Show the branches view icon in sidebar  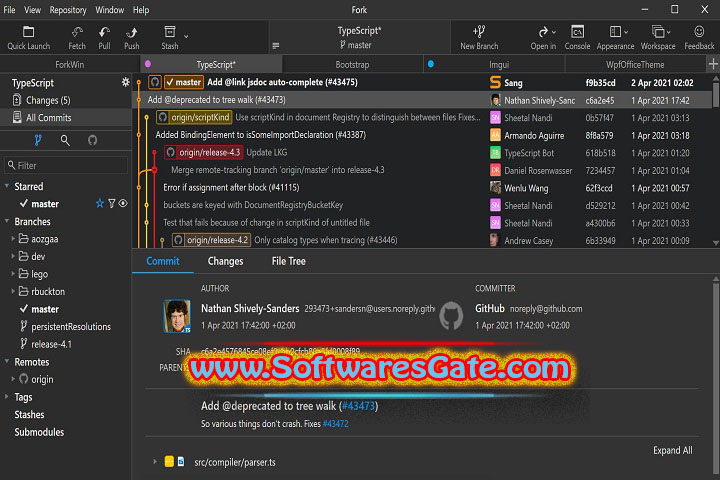tap(38, 140)
